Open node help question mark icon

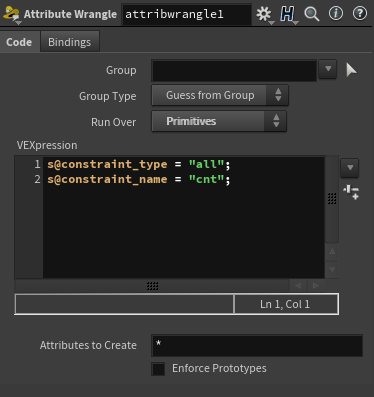(360, 14)
